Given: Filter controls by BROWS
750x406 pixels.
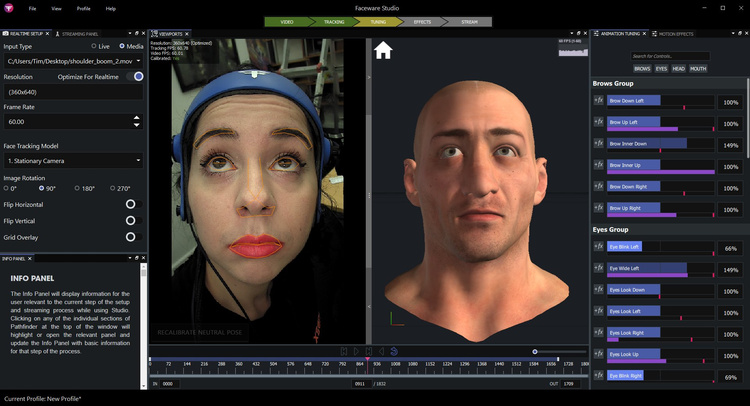Looking at the screenshot, I should point(642,68).
